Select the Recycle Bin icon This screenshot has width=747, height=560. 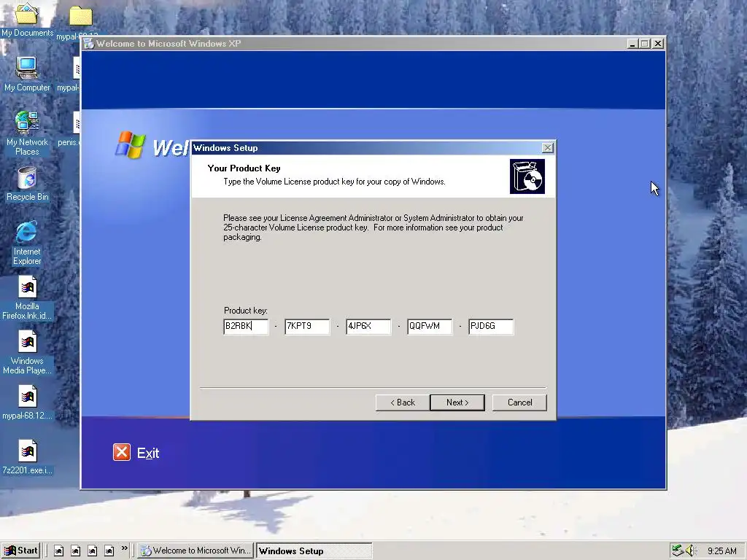[x=27, y=184]
